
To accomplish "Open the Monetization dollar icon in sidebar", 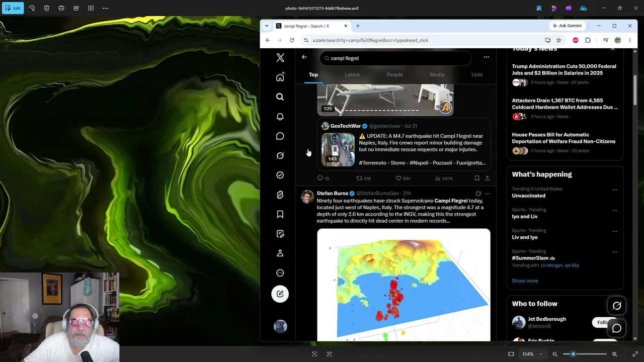I will [x=280, y=195].
